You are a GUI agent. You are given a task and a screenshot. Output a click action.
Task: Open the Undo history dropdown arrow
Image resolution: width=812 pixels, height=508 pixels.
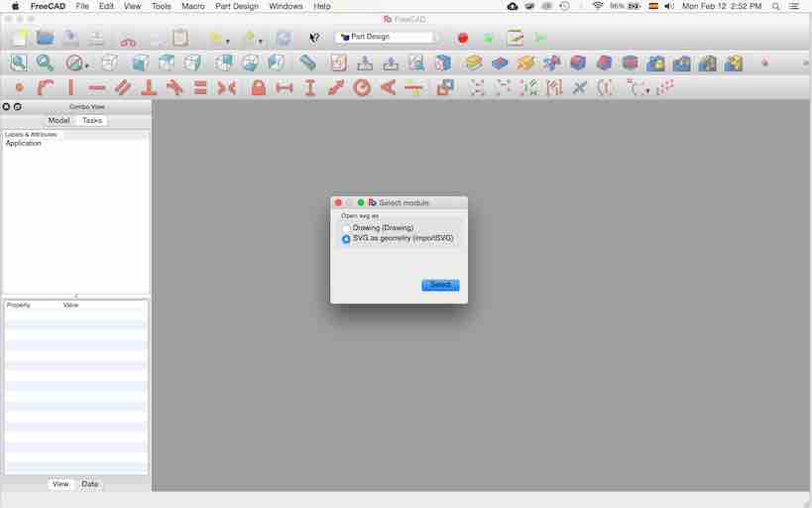click(228, 41)
